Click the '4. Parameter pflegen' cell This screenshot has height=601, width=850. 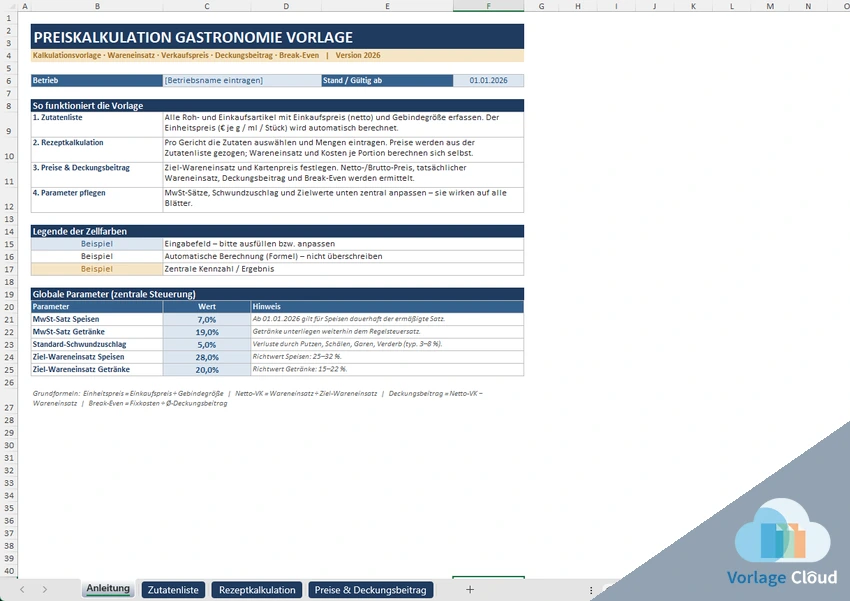97,200
